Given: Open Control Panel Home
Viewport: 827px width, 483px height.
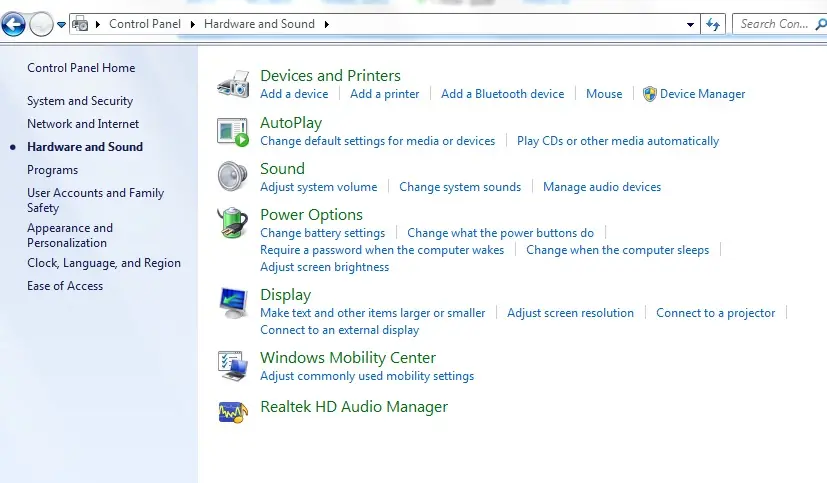Looking at the screenshot, I should coord(81,68).
